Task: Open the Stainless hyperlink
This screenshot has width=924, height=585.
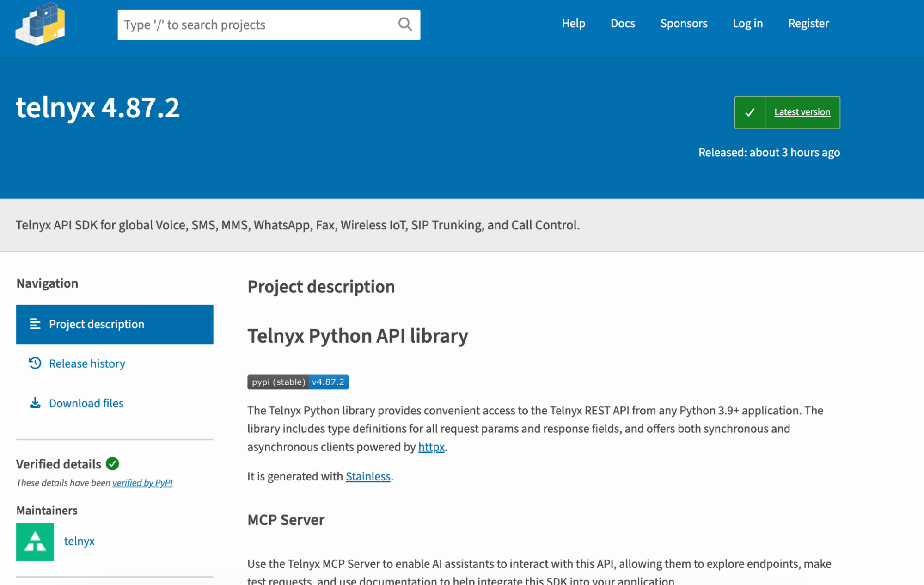Action: click(368, 476)
